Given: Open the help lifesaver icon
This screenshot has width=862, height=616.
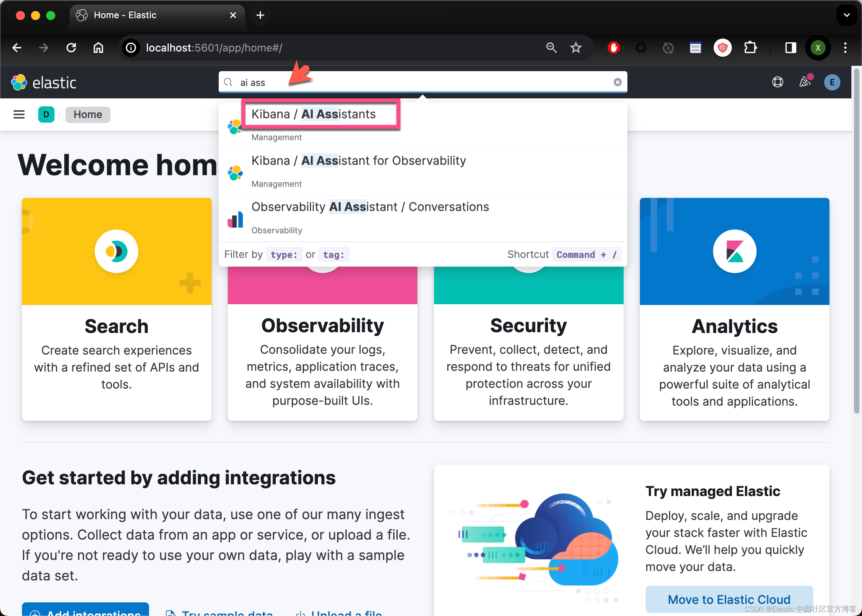Looking at the screenshot, I should (x=778, y=82).
